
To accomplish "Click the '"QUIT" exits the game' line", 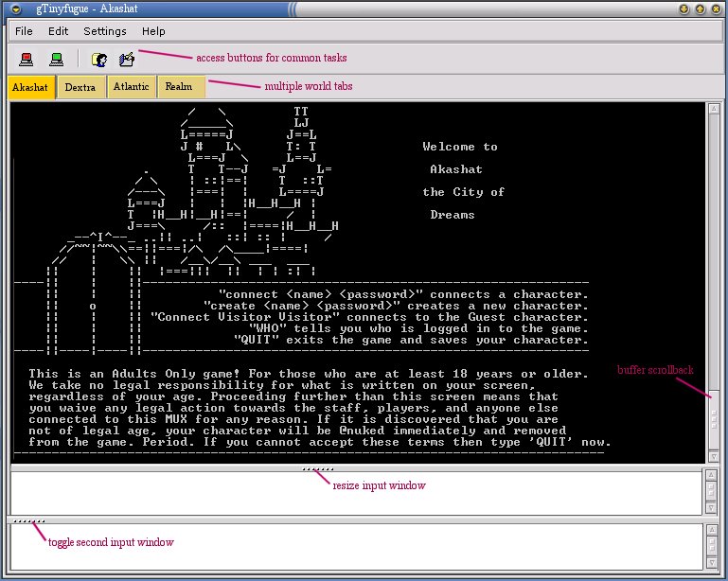I will click(x=411, y=340).
